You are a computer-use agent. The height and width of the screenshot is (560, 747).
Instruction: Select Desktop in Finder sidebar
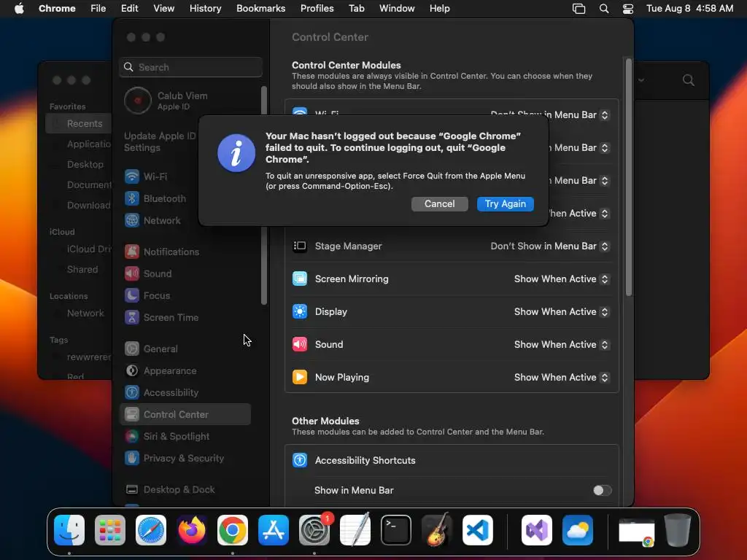point(85,164)
